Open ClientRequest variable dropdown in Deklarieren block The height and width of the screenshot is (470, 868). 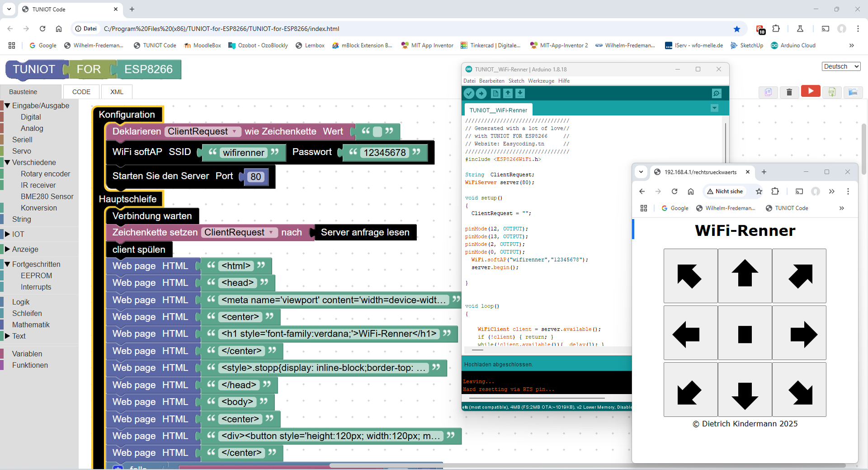tap(202, 132)
